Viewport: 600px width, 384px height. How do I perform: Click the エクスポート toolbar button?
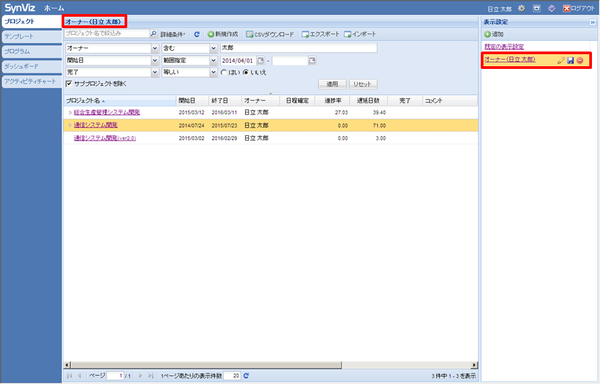(321, 34)
